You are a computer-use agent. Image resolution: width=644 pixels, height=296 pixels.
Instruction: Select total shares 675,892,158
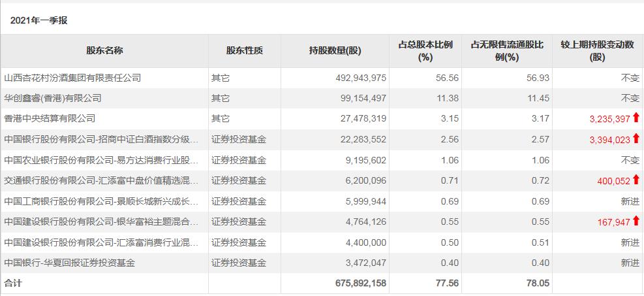361,283
